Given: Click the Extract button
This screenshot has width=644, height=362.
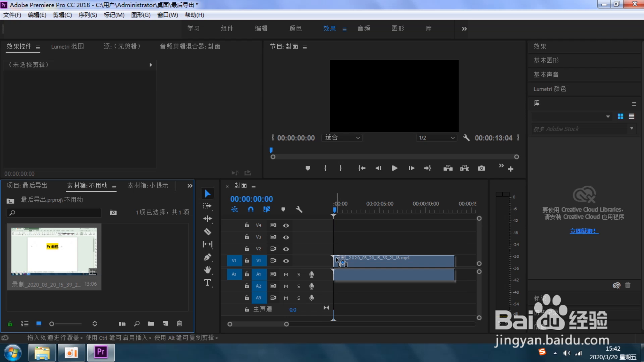Looking at the screenshot, I should (465, 168).
